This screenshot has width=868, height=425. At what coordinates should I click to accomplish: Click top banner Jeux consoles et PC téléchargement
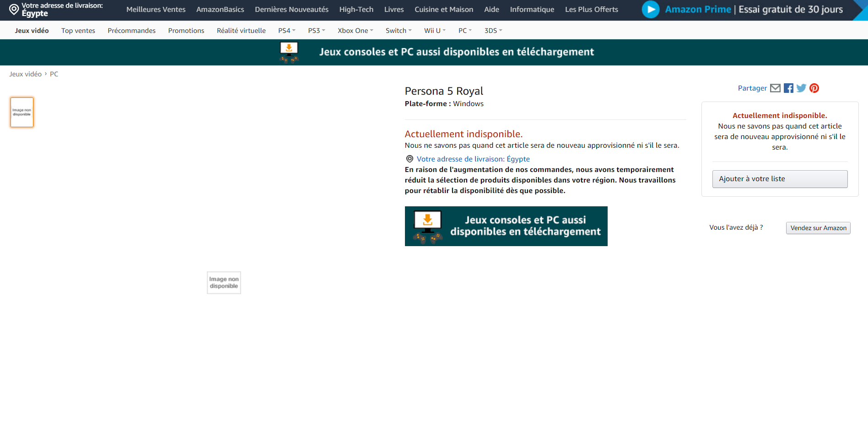pos(434,52)
